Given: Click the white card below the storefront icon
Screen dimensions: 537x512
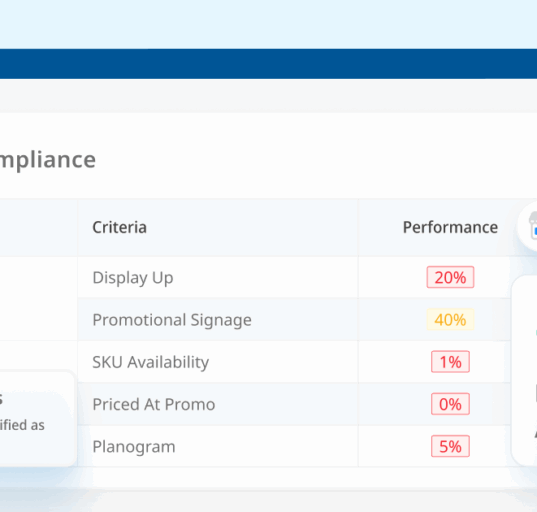Looking at the screenshot, I should pos(524,370).
